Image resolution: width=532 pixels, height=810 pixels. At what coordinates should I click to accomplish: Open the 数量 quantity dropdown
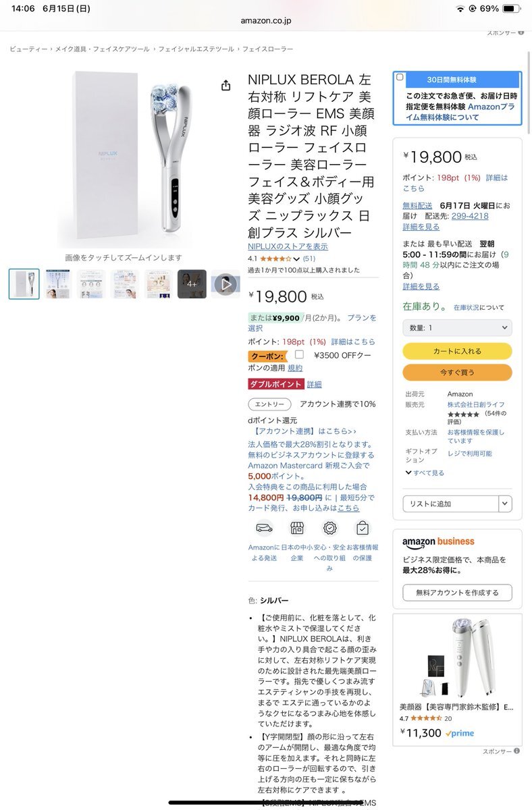click(x=457, y=327)
